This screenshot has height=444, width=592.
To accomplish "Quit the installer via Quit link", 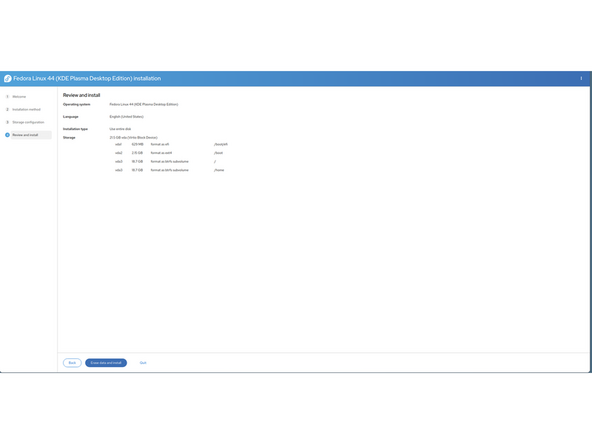I will [143, 363].
